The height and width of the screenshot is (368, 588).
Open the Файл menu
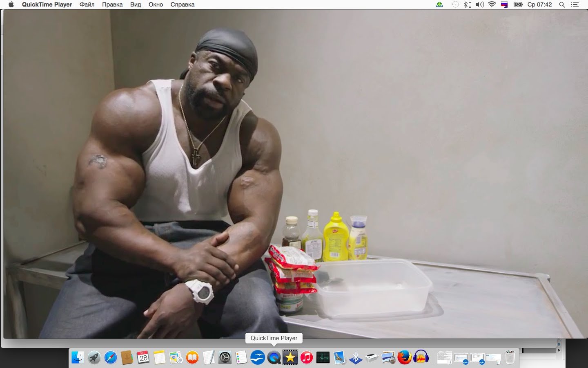coord(87,4)
